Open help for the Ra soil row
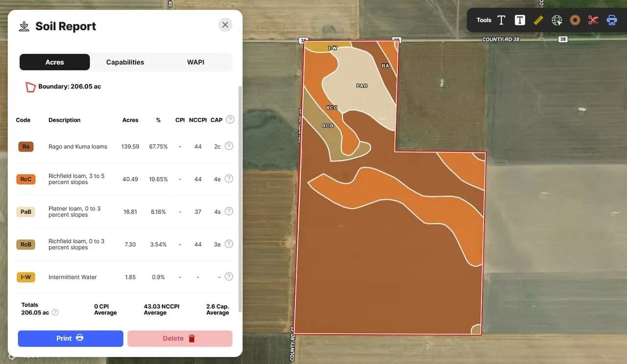Image resolution: width=627 pixels, height=364 pixels. (229, 146)
